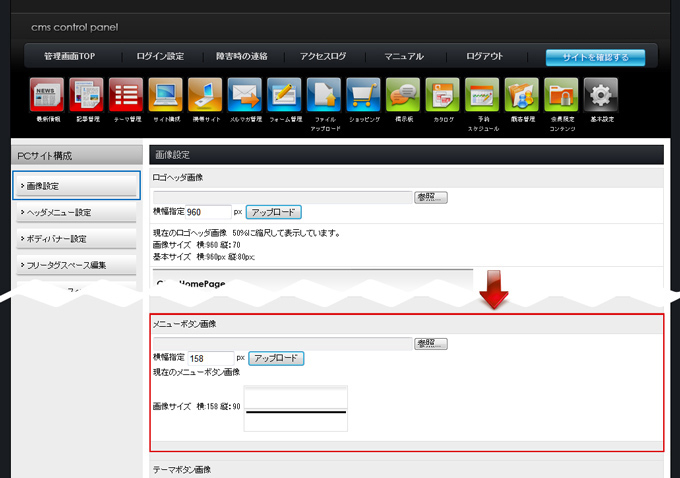Click アップロード button for the logo header image

pyautogui.click(x=273, y=212)
